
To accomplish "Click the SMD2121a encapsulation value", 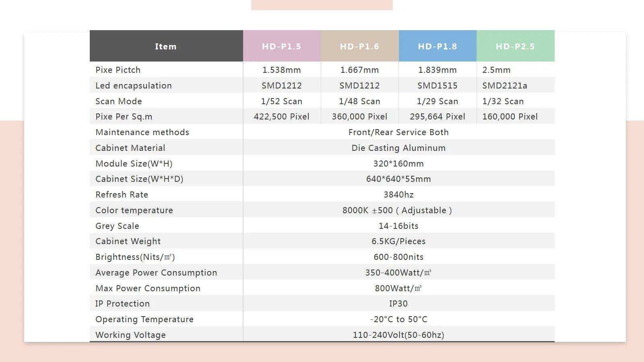I will 505,86.
